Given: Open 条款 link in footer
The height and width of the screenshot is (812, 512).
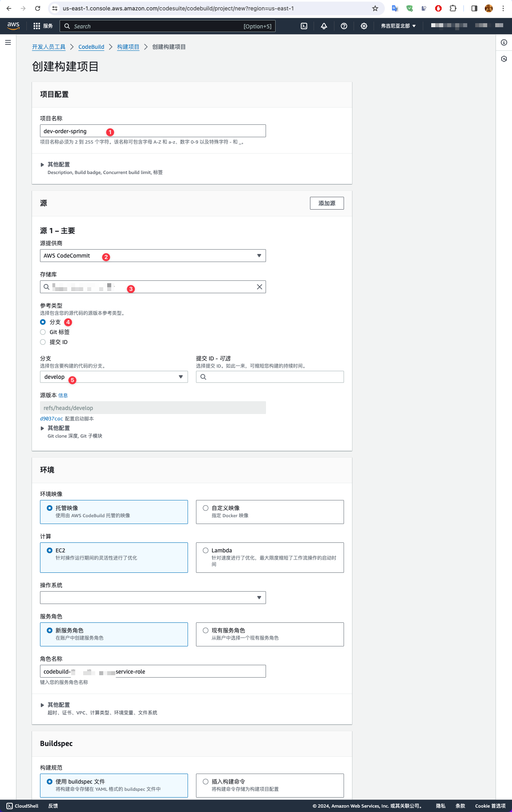Looking at the screenshot, I should click(460, 806).
